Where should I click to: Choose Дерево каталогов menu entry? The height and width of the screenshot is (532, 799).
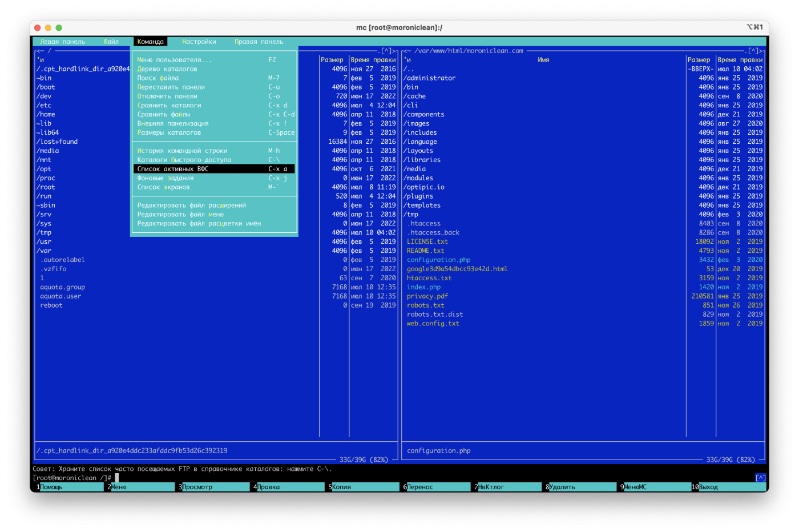coord(215,69)
